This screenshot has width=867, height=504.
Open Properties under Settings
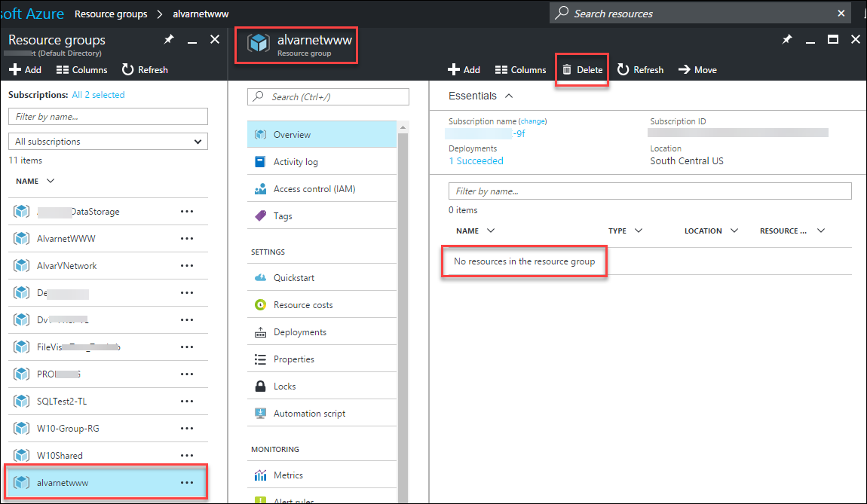(x=322, y=359)
